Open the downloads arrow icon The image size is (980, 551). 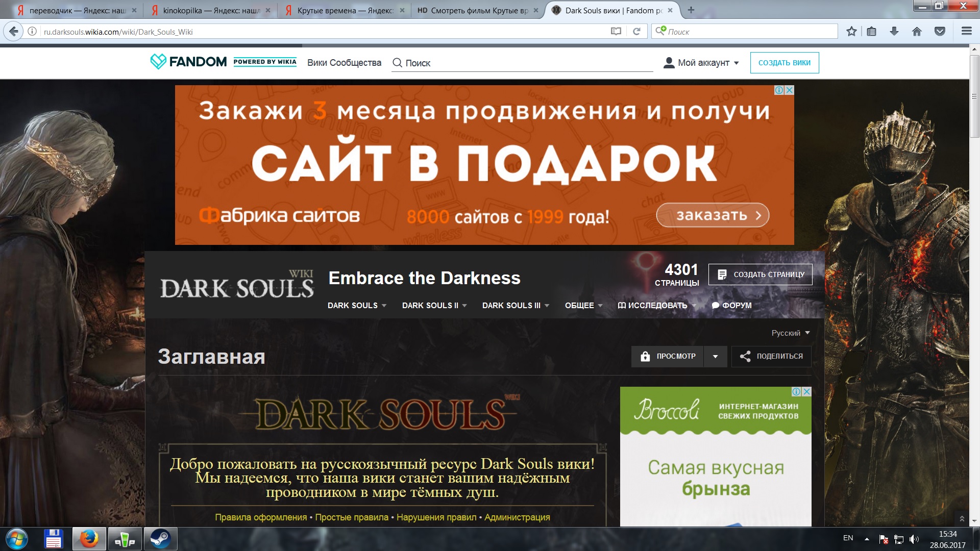(x=894, y=32)
